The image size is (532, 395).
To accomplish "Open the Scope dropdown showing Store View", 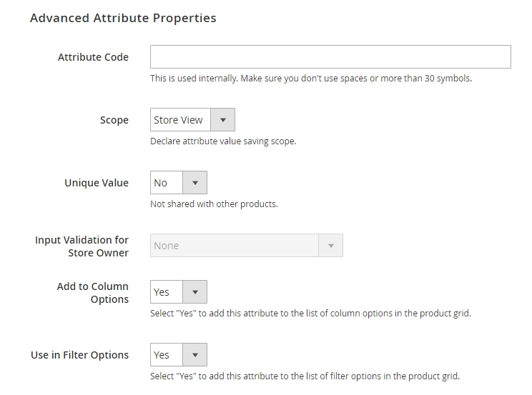I will (x=192, y=120).
